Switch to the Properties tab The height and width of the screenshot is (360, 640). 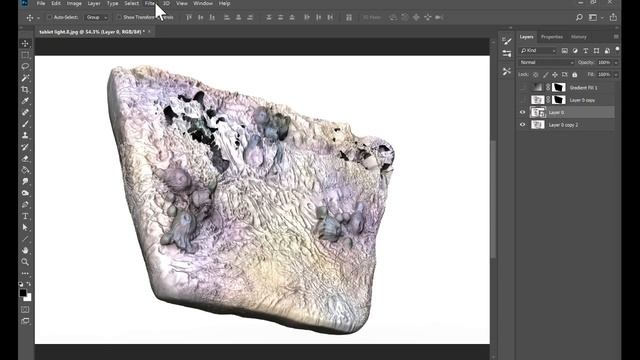click(x=551, y=37)
